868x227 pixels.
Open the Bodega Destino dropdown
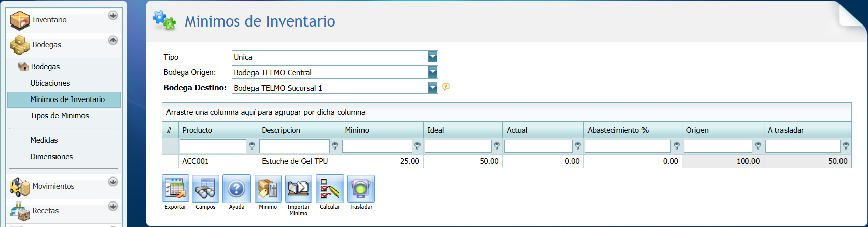coord(432,88)
